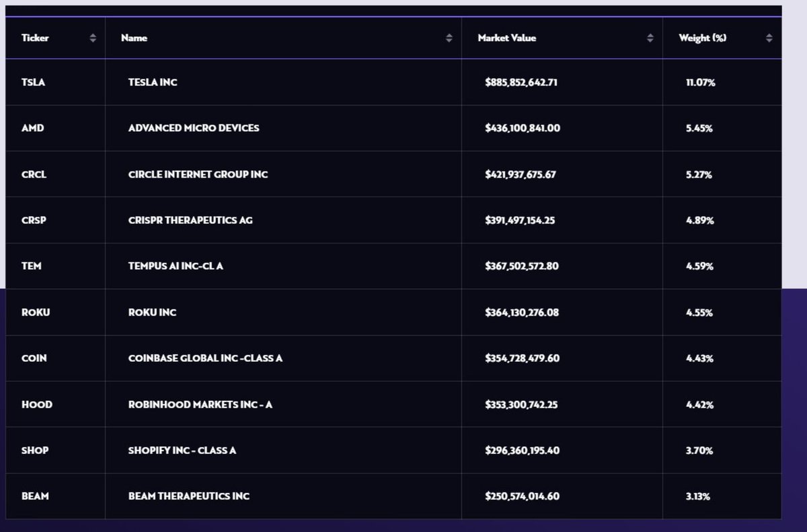Viewport: 807px width, 532px height.
Task: Click the 5.27% weight value
Action: pos(699,174)
